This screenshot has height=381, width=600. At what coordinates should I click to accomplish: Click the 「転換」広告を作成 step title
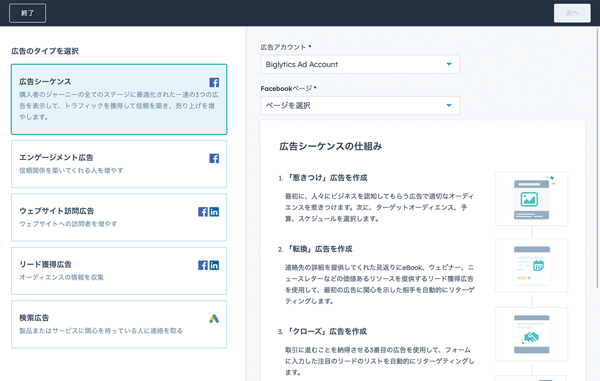320,249
